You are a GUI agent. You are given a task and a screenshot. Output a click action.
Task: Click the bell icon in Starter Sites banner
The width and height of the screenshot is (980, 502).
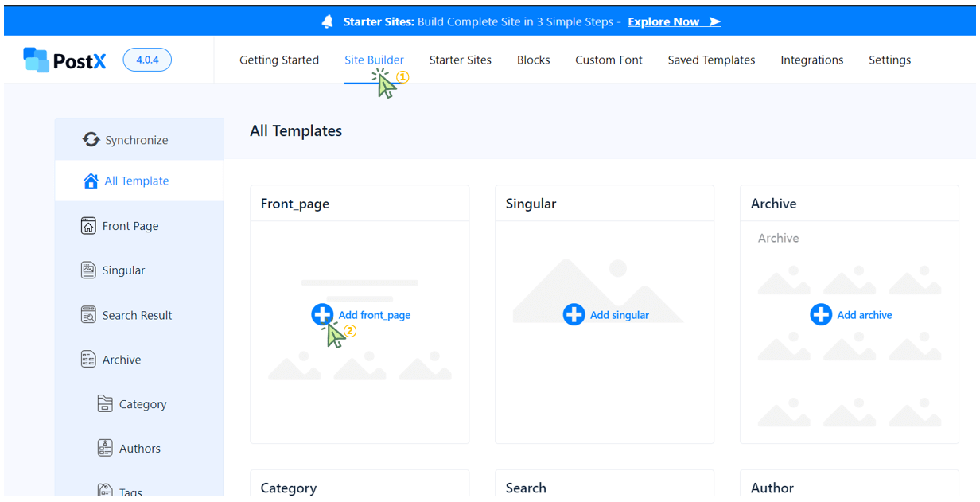(328, 22)
